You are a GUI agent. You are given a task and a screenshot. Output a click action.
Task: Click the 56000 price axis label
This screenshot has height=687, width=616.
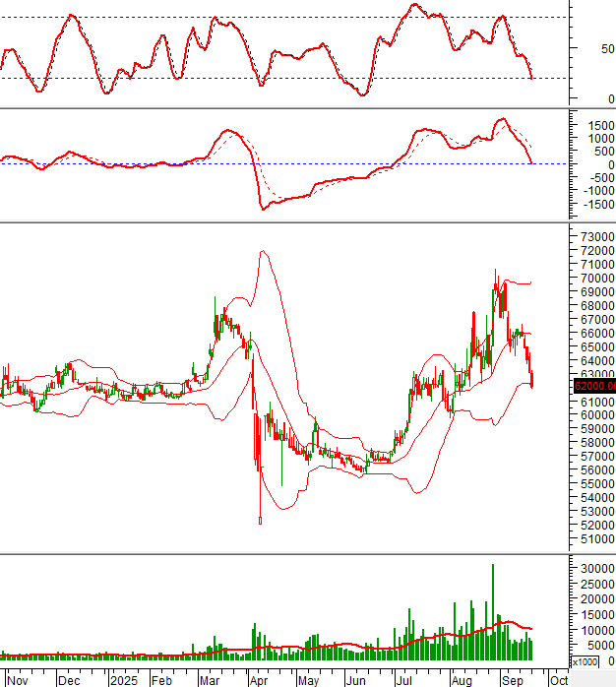click(597, 469)
